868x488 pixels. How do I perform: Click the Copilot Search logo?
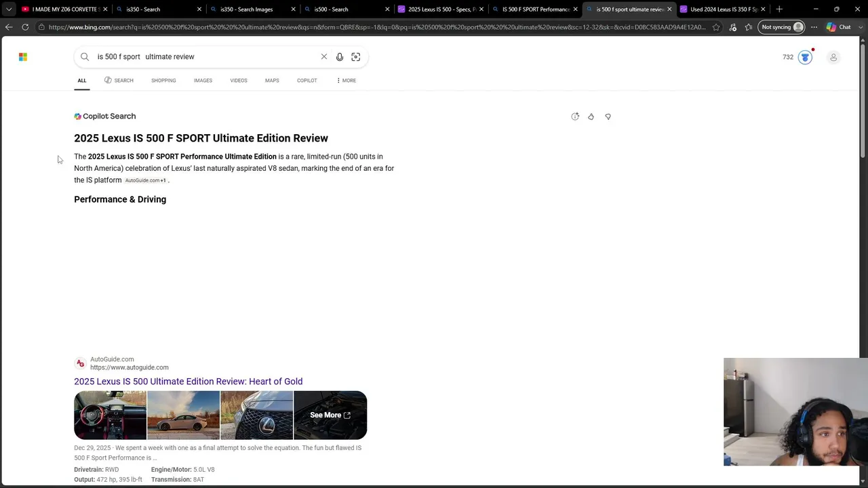click(105, 117)
